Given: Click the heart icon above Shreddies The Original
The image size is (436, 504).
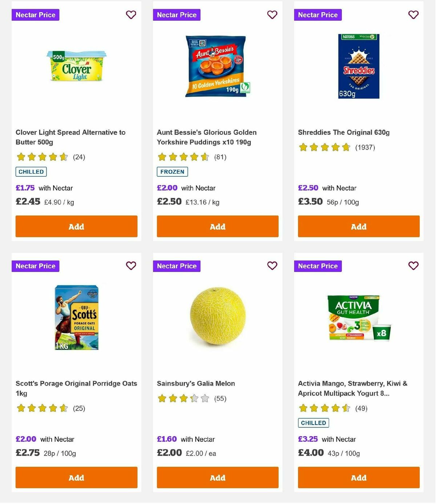Looking at the screenshot, I should click(x=413, y=15).
